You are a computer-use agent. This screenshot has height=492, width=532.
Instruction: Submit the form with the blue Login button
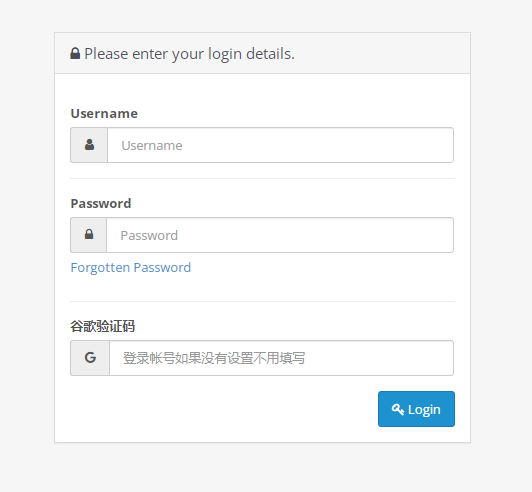[x=416, y=409]
